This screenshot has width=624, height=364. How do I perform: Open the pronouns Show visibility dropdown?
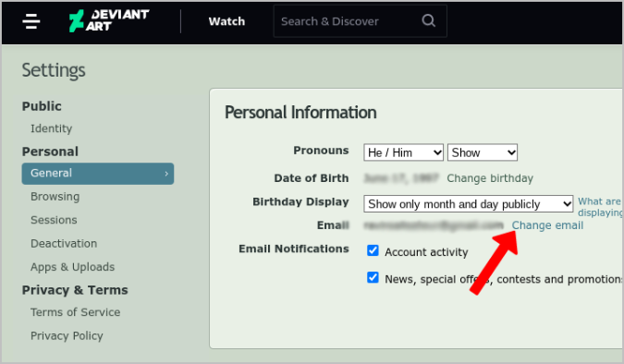pos(483,152)
